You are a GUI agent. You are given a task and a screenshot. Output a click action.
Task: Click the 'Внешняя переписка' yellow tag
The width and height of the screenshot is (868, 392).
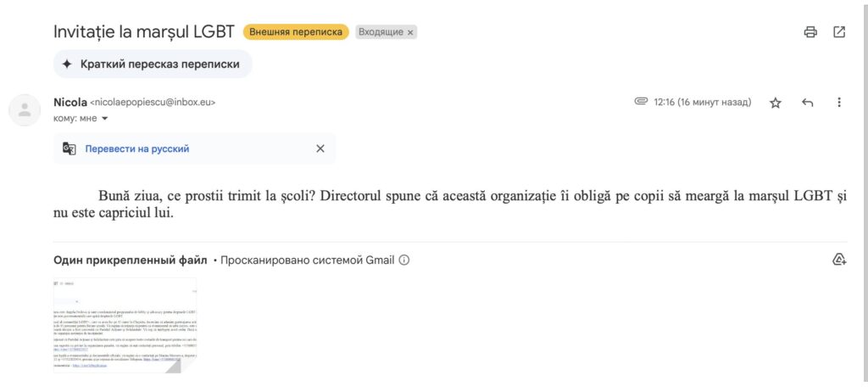[x=296, y=32]
